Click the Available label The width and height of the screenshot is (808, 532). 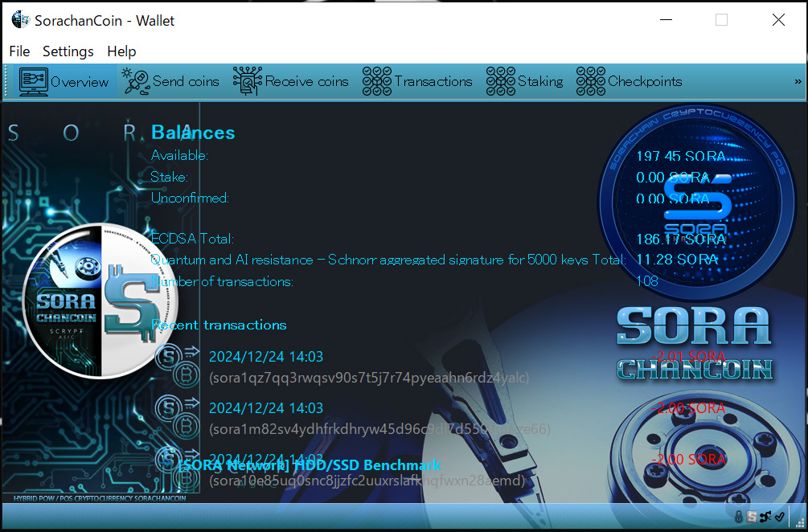(179, 155)
